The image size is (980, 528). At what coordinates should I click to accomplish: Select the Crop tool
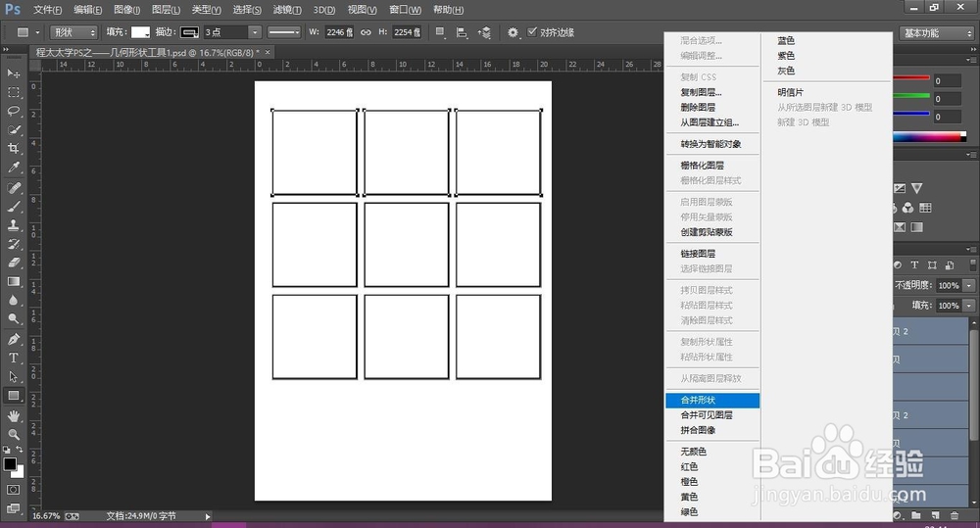pos(13,149)
